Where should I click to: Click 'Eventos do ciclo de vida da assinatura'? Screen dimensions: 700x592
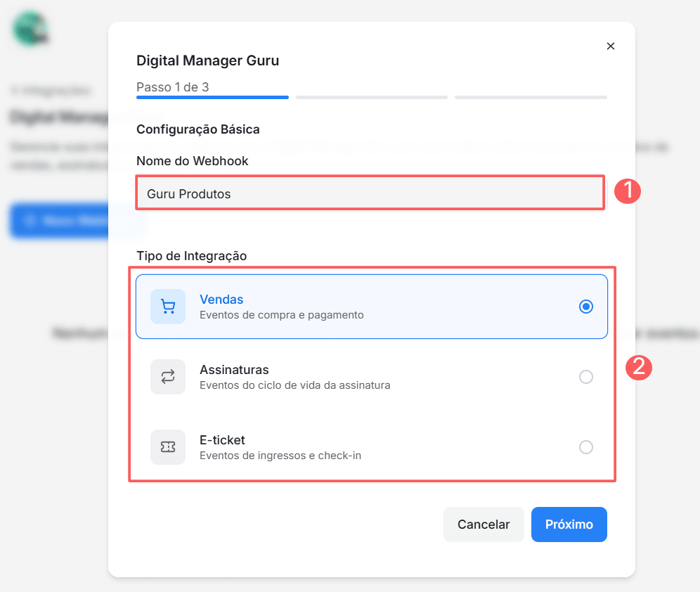pos(294,385)
